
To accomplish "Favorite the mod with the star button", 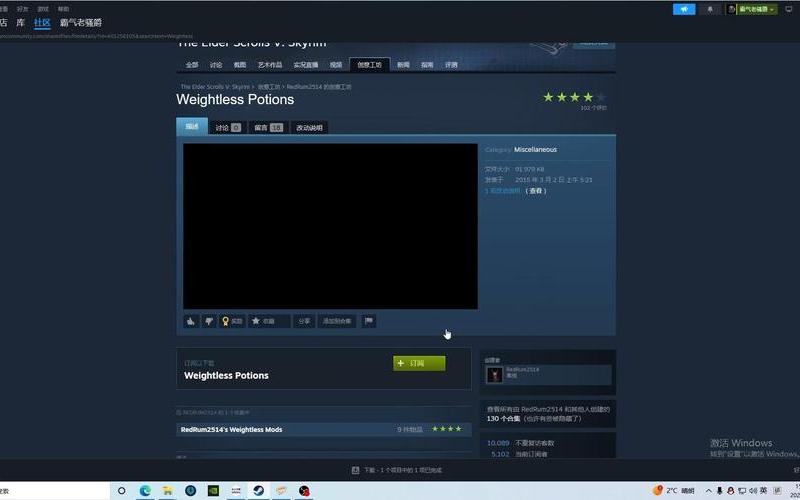I will [269, 321].
